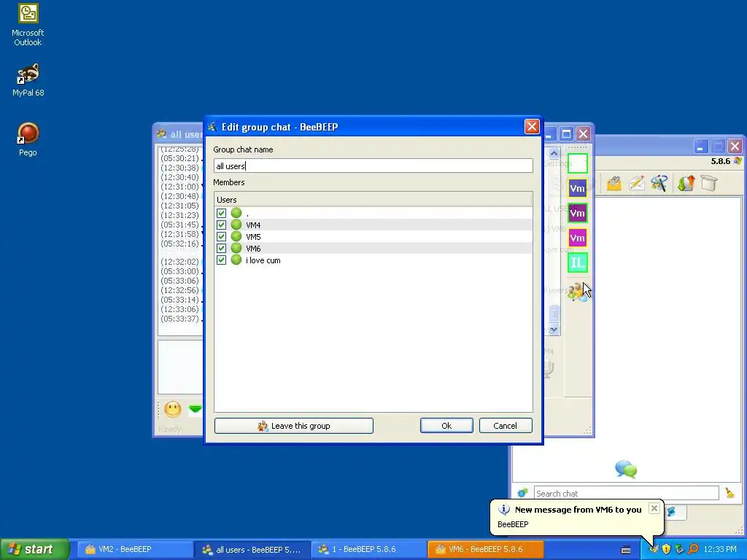Select the dark purple Vm avatar with green border

pos(578,213)
